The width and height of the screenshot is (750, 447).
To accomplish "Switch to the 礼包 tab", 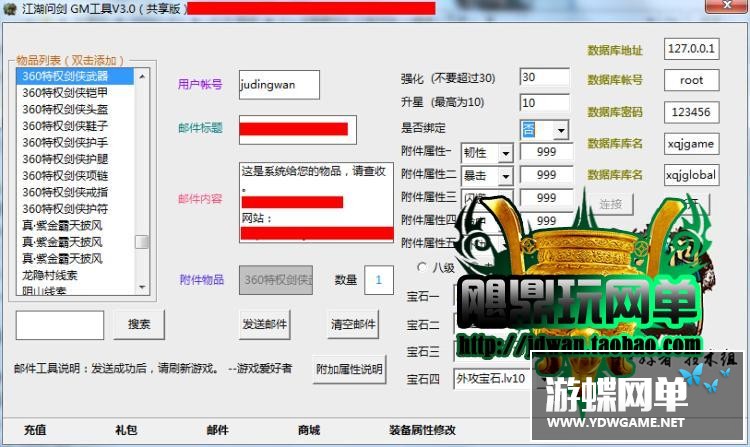I will pyautogui.click(x=126, y=430).
